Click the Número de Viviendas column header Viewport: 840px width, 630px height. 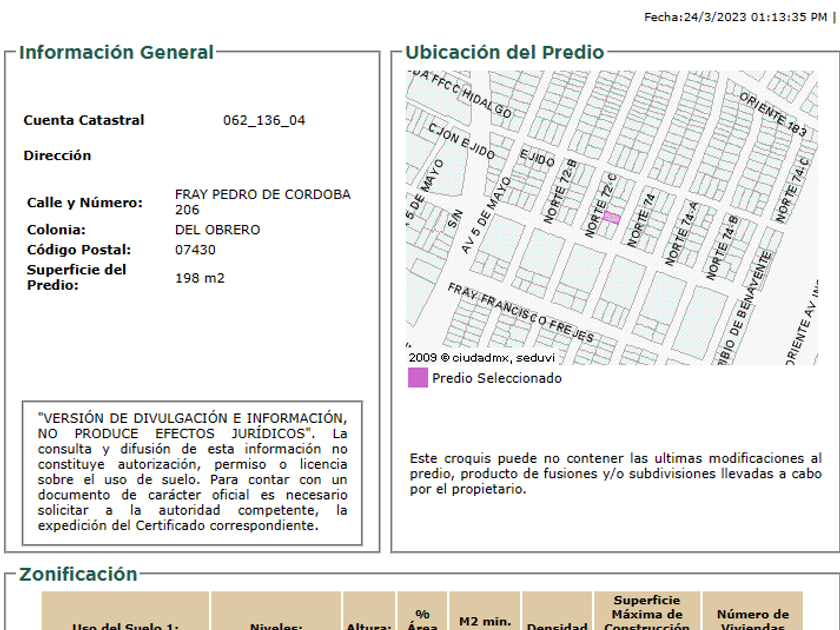pyautogui.click(x=752, y=620)
